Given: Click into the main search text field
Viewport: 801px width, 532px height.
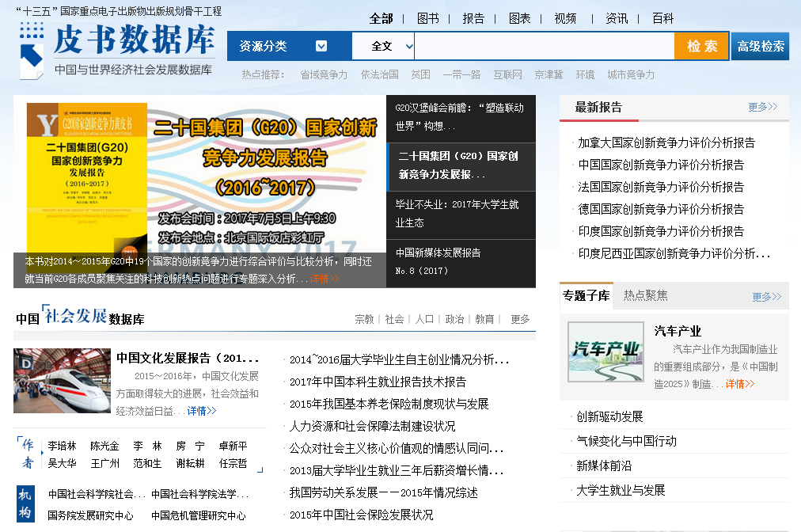Looking at the screenshot, I should point(544,46).
